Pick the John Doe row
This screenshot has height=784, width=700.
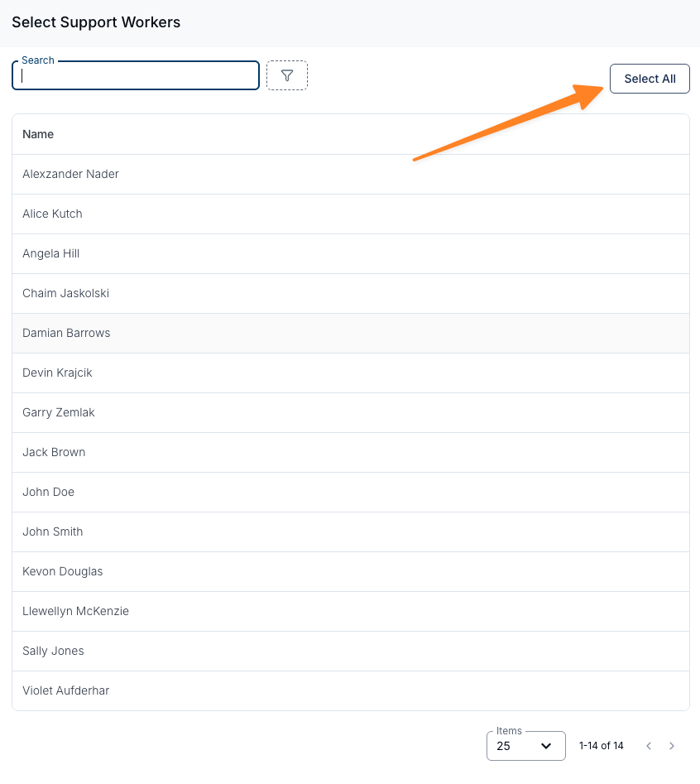pyautogui.click(x=351, y=492)
